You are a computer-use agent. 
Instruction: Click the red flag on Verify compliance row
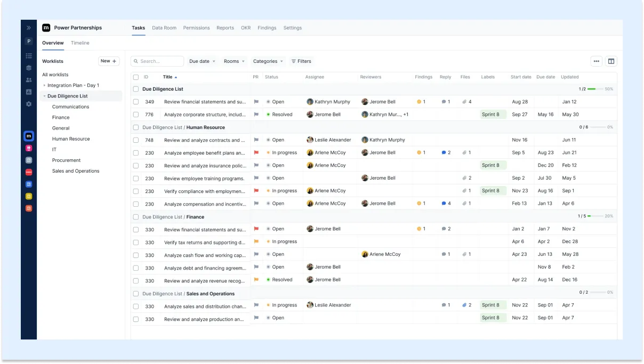(x=256, y=191)
